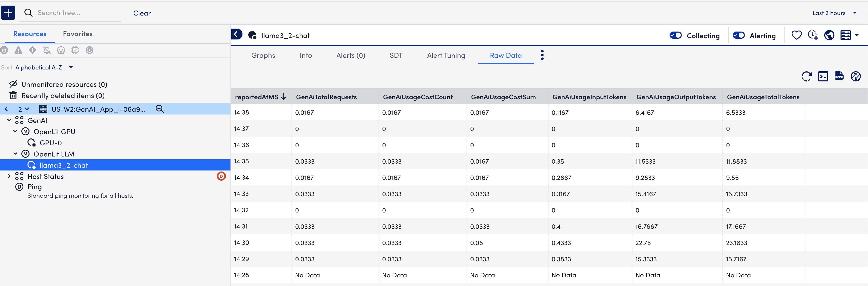Open the Last 2 hours time range dropdown
Image resolution: width=868 pixels, height=286 pixels.
[x=834, y=13]
